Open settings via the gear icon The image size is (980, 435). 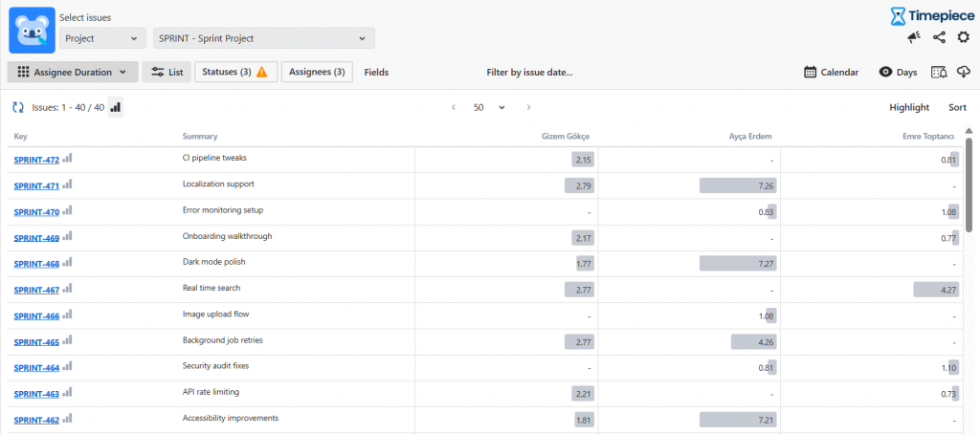pos(963,37)
